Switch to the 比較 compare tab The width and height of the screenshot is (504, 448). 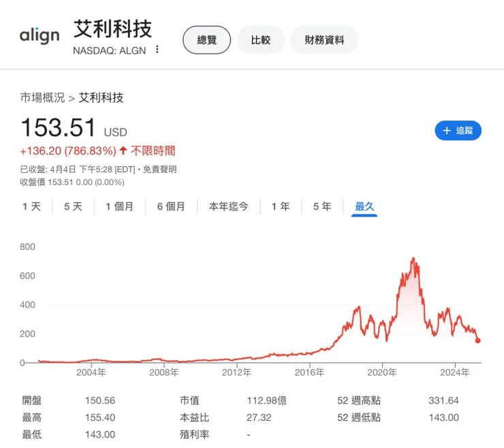(x=261, y=40)
